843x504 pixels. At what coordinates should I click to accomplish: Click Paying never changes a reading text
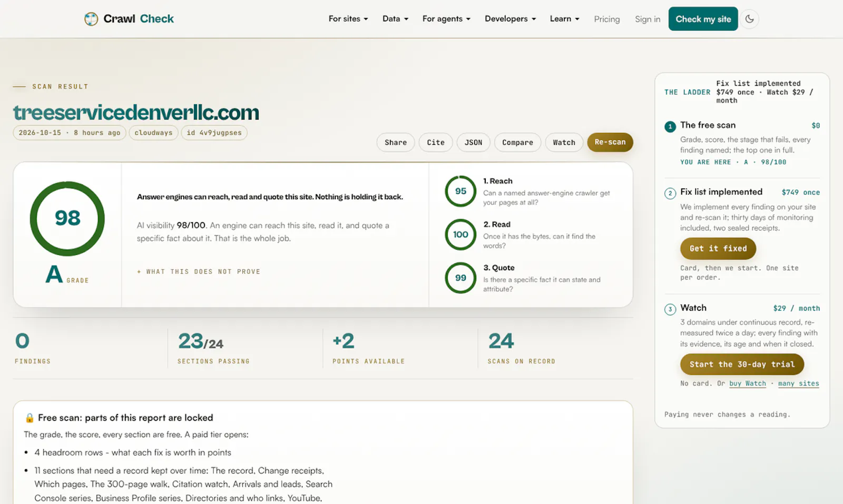coord(727,414)
